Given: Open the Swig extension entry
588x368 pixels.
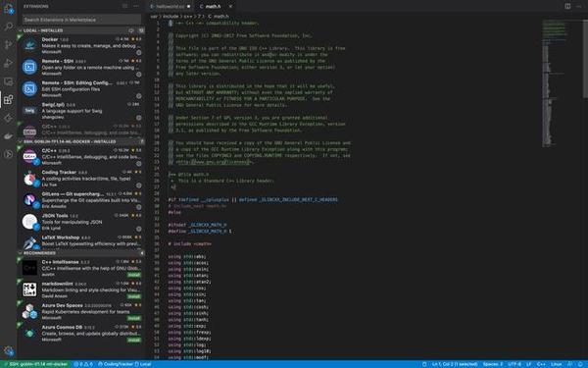Looking at the screenshot, I should (x=81, y=111).
